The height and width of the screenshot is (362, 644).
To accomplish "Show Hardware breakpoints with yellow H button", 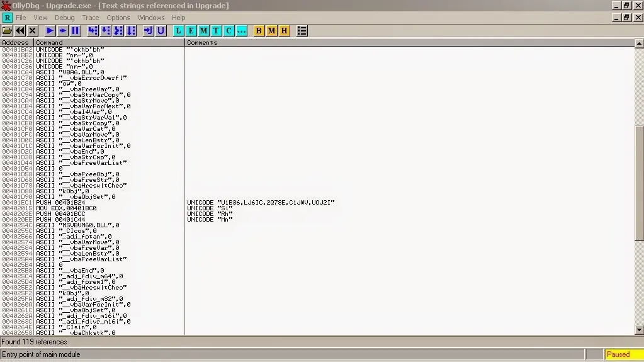I will (x=284, y=31).
